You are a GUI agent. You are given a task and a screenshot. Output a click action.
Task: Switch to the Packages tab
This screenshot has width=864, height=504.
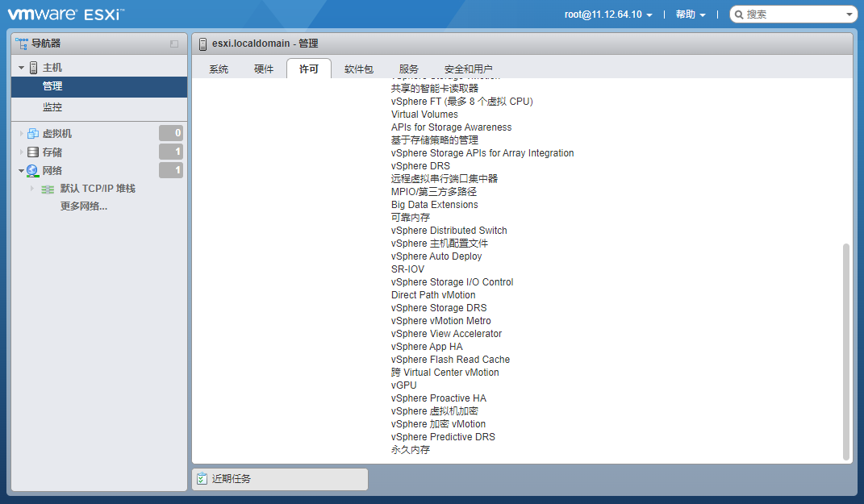click(x=359, y=69)
